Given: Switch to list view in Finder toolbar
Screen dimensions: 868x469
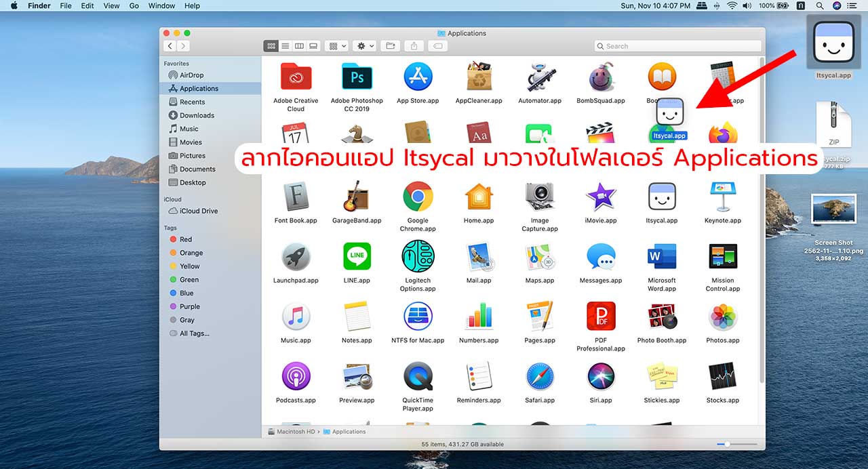Looking at the screenshot, I should pos(285,46).
